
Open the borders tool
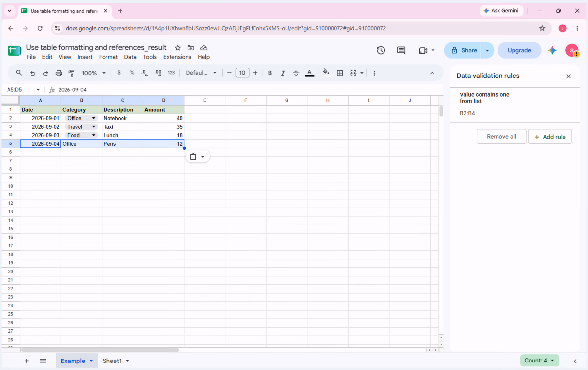coord(340,73)
